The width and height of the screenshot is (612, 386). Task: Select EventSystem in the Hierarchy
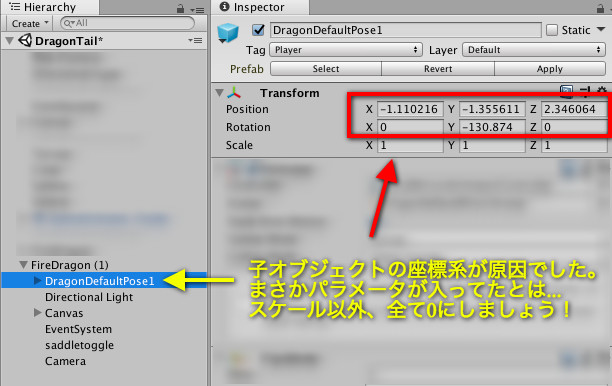click(x=78, y=329)
